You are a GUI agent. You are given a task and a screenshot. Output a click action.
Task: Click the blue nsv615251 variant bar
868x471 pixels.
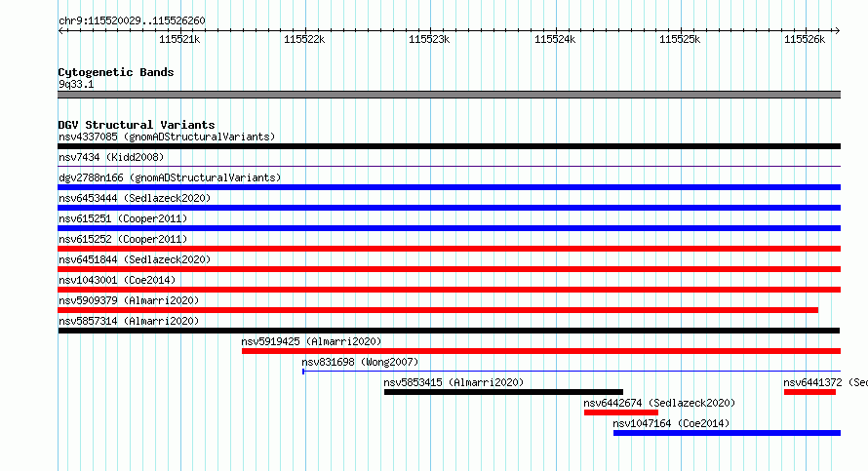point(449,228)
